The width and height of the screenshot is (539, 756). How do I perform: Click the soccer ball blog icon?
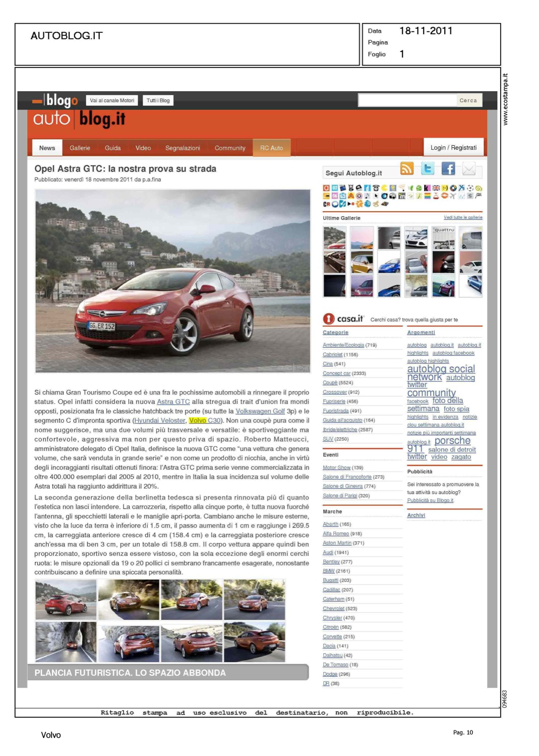[x=470, y=188]
